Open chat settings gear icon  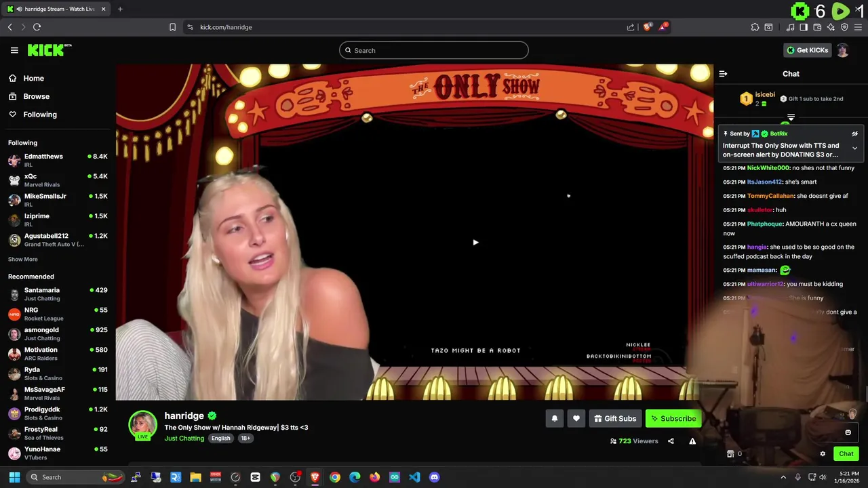point(823,454)
